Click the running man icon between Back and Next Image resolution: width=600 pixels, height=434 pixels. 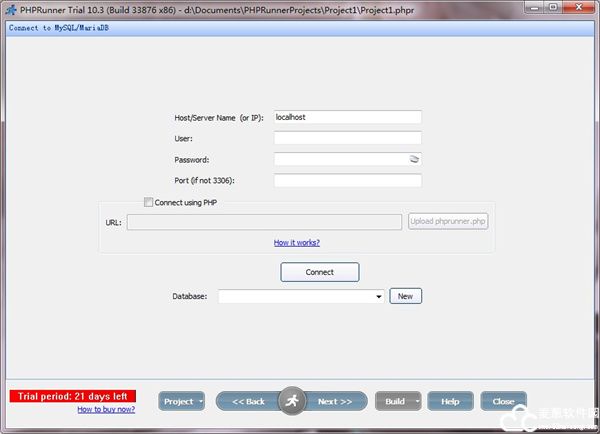point(292,401)
